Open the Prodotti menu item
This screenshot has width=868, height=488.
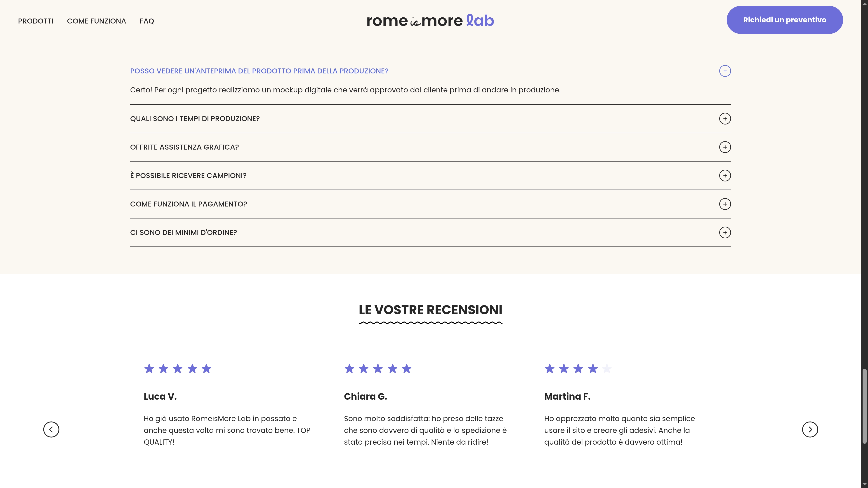[36, 21]
